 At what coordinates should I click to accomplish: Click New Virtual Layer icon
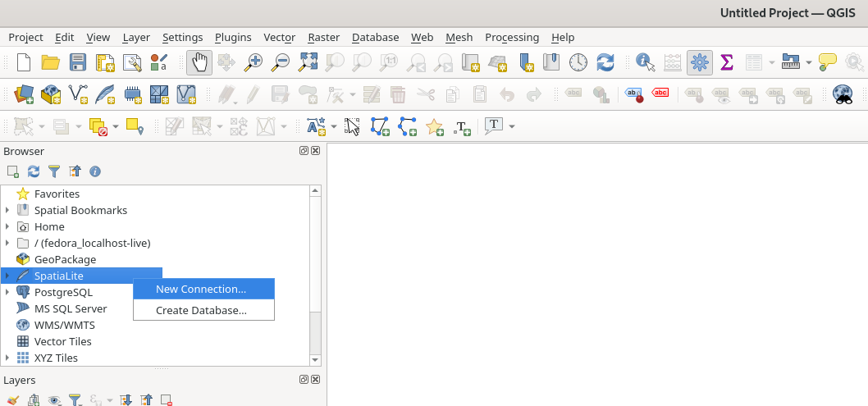tap(186, 94)
